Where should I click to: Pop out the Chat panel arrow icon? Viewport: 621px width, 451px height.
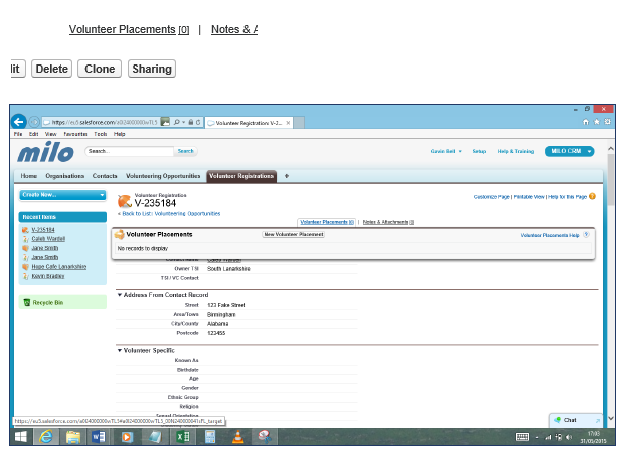point(598,420)
